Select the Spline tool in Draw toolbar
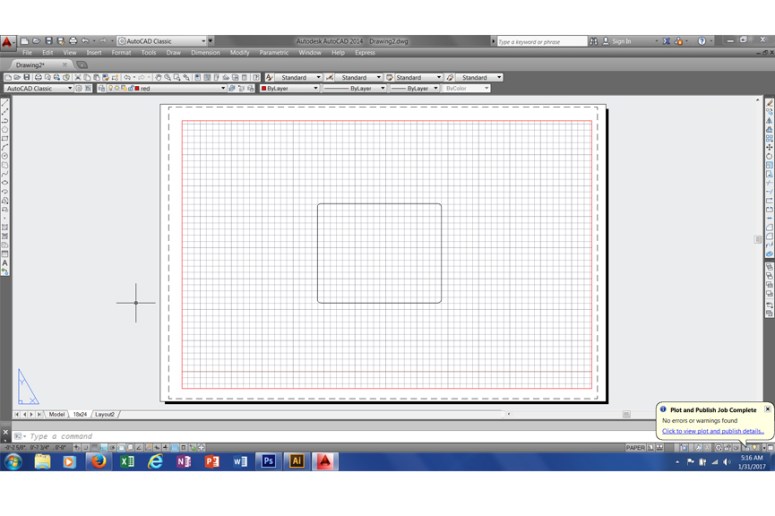The height and width of the screenshot is (516, 775). (5, 173)
